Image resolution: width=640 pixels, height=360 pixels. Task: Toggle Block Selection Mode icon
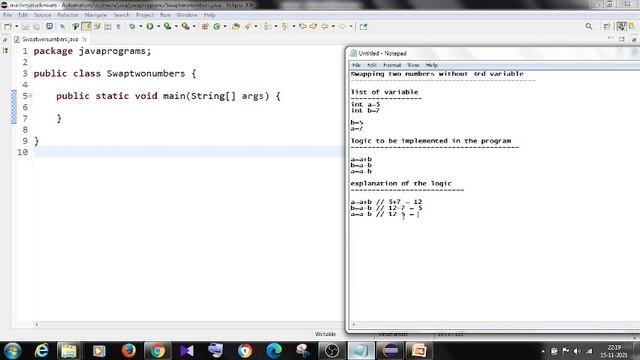[x=108, y=27]
